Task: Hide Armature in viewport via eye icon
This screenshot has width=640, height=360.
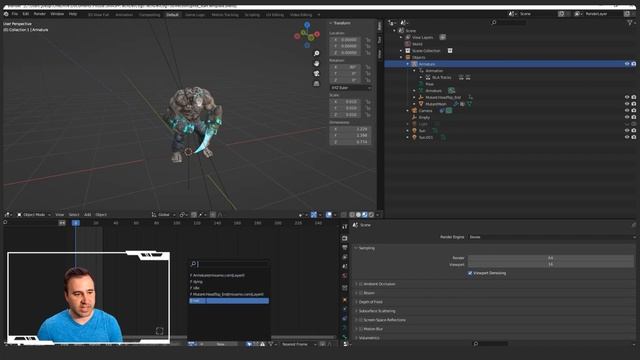Action: coord(627,64)
